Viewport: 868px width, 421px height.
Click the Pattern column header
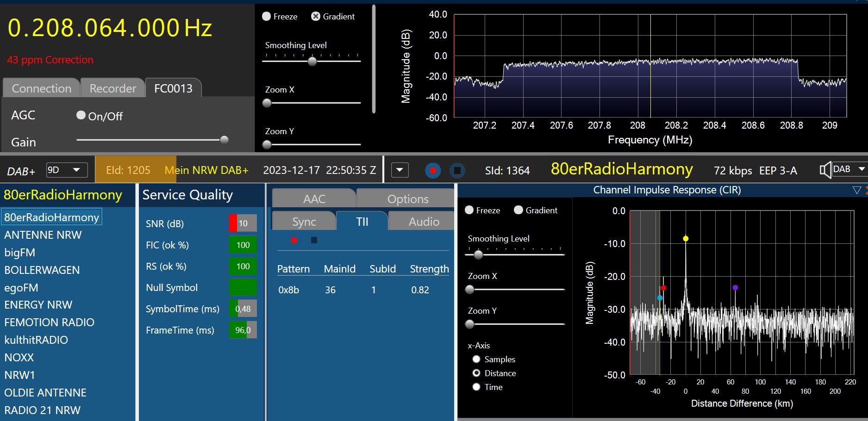pyautogui.click(x=293, y=269)
